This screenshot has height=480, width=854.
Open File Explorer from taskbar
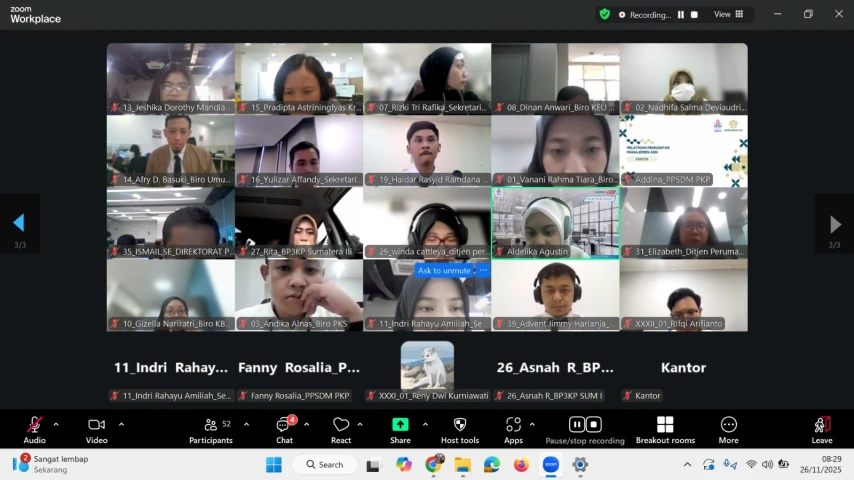pyautogui.click(x=462, y=465)
